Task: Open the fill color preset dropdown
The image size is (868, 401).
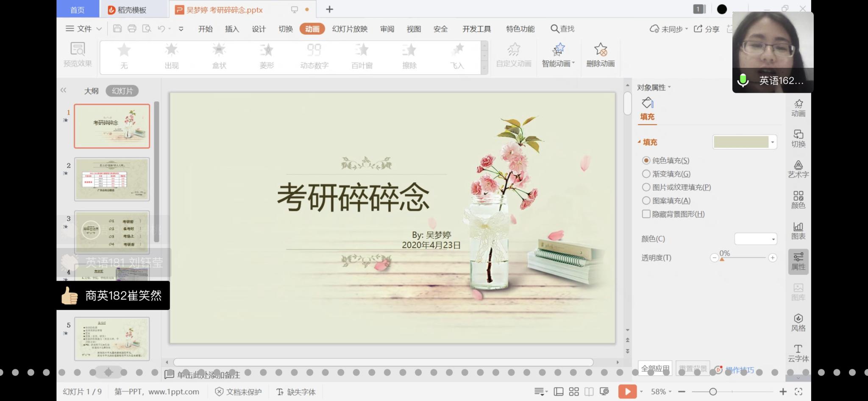Action: 773,142
